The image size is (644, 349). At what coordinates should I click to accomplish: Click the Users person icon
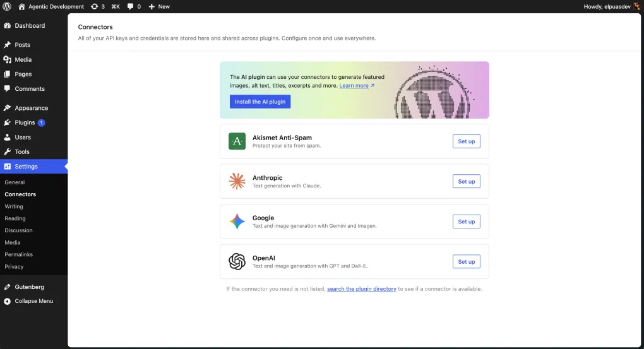(8, 137)
